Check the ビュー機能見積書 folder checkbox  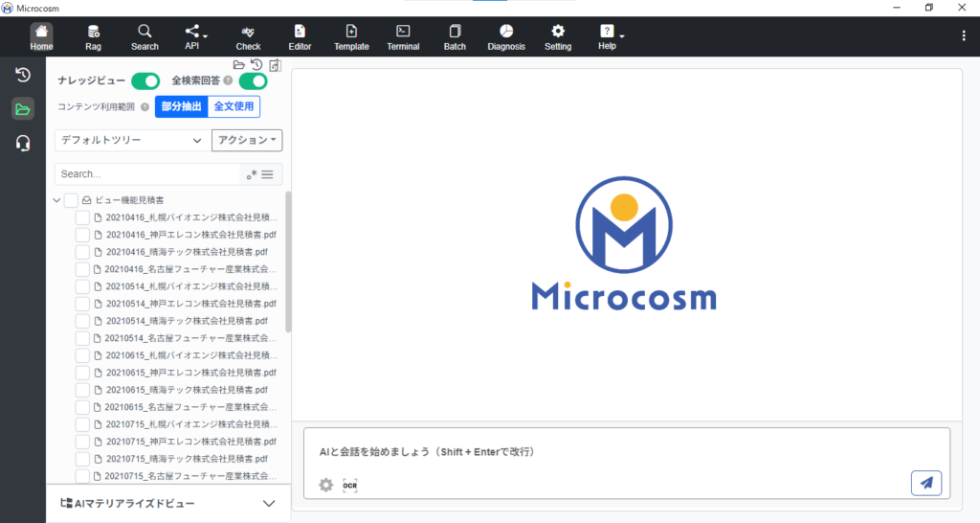click(x=71, y=200)
